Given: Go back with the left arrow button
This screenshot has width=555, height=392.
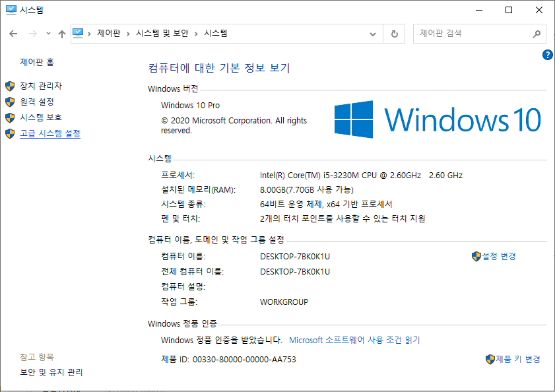Looking at the screenshot, I should pyautogui.click(x=13, y=34).
